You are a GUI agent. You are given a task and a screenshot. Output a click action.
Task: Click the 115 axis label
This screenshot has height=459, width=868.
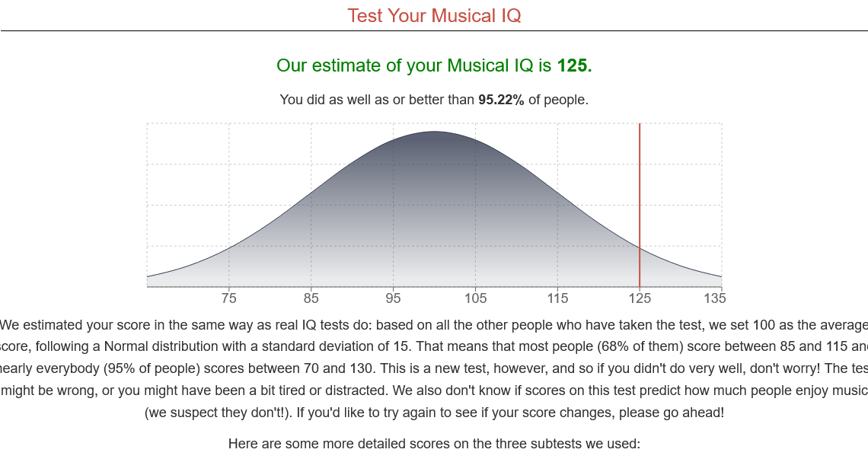557,298
